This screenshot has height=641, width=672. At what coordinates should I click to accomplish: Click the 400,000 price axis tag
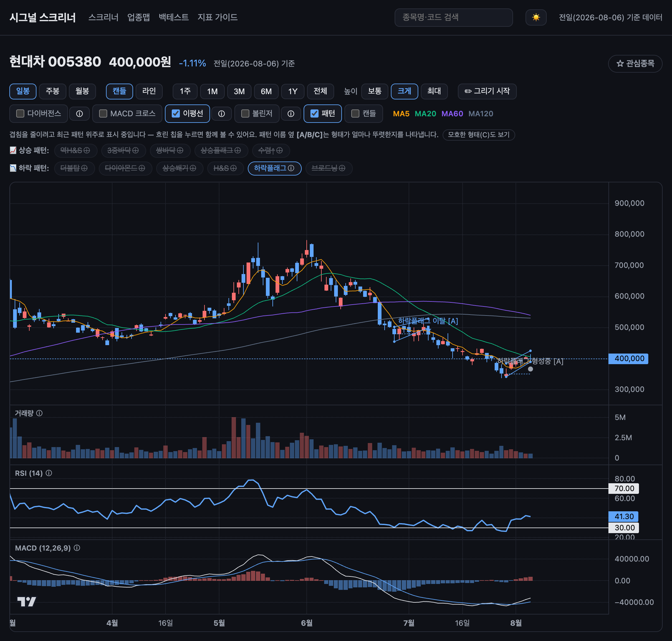pos(628,359)
